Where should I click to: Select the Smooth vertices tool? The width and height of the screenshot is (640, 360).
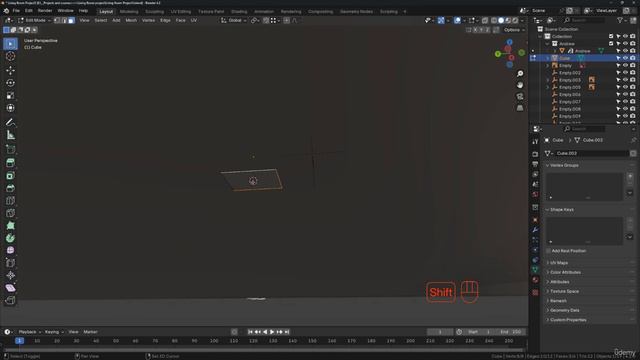click(x=10, y=250)
